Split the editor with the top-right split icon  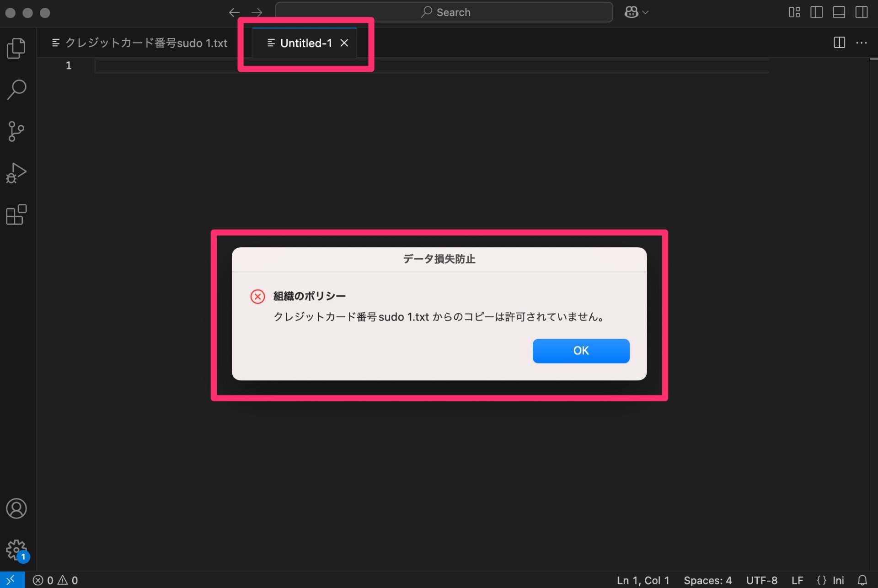coord(840,43)
